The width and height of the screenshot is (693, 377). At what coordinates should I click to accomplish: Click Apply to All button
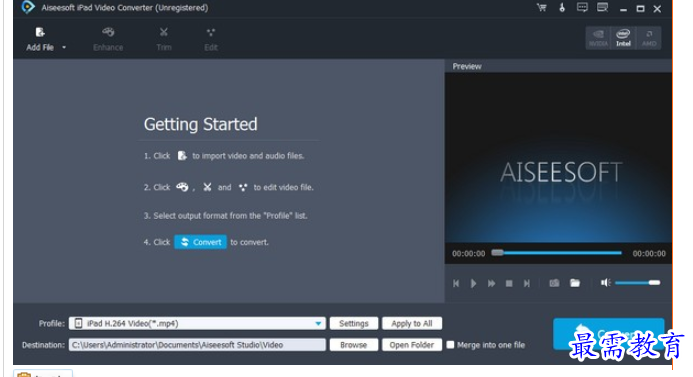tap(412, 324)
